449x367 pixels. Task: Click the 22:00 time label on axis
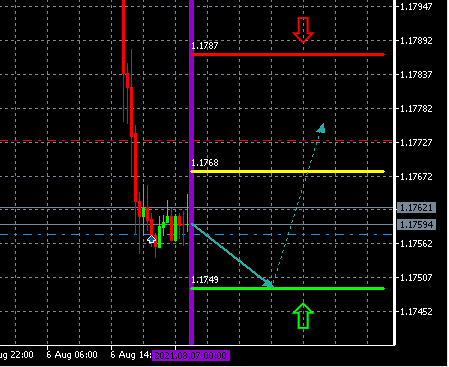(17, 355)
